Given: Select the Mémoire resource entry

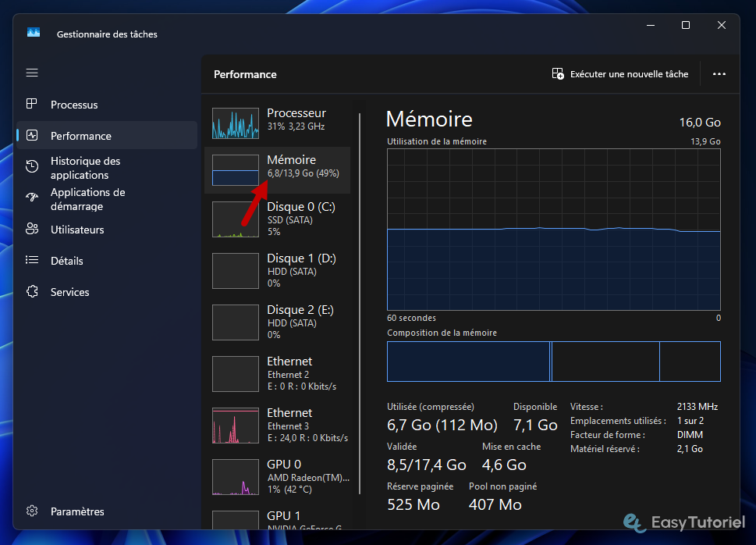Looking at the screenshot, I should (x=277, y=170).
